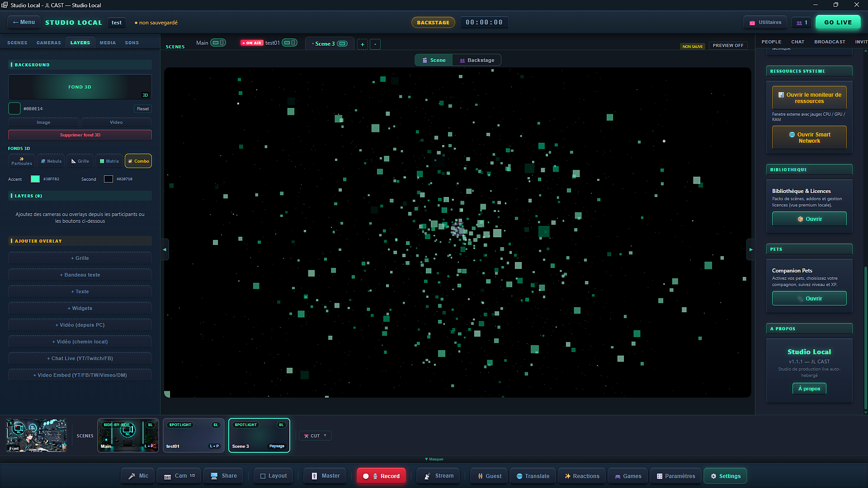Click the GO LIVE button
The image size is (868, 488).
(x=838, y=22)
